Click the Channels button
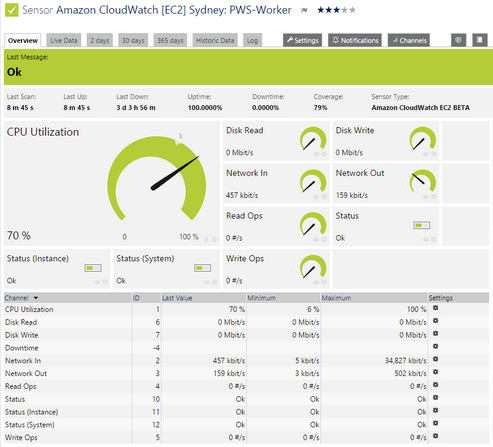 pyautogui.click(x=409, y=40)
